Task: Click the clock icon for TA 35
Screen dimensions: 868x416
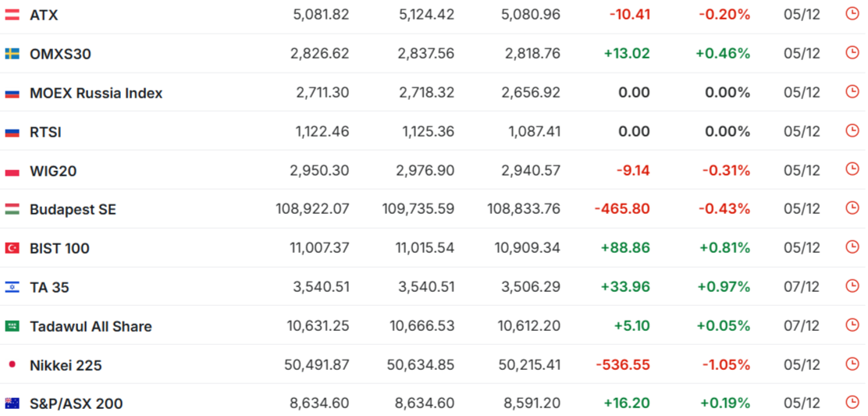Action: point(852,286)
